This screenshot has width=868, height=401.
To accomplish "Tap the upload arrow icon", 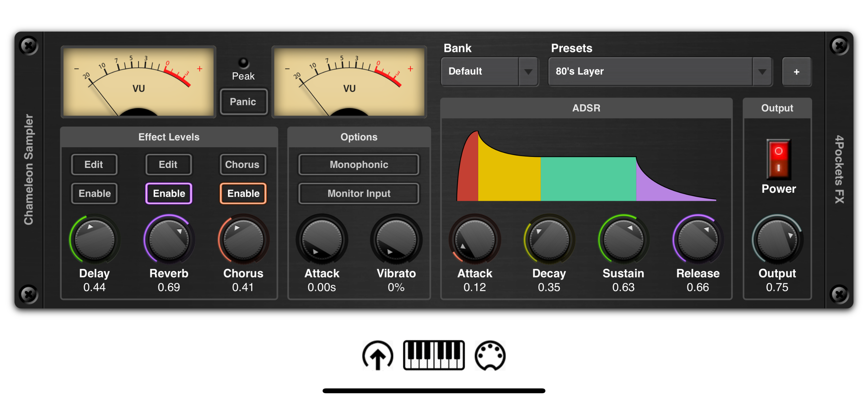I will pyautogui.click(x=377, y=355).
